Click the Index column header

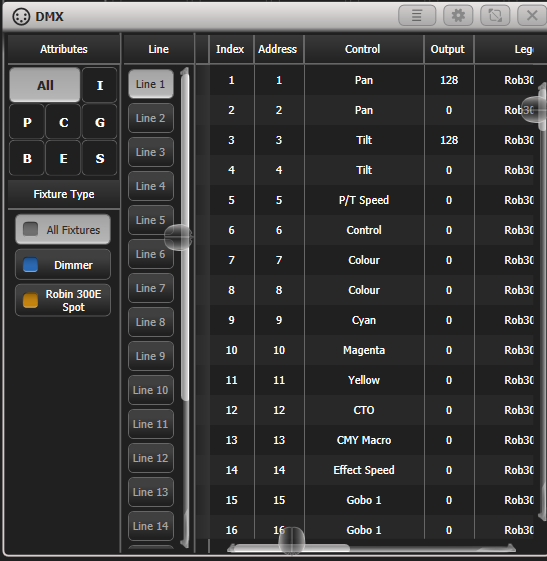pyautogui.click(x=231, y=49)
